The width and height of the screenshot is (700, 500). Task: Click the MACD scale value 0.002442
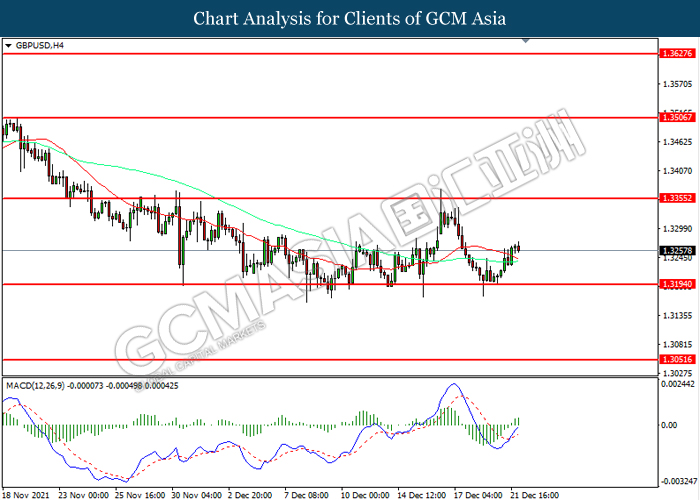tap(678, 384)
